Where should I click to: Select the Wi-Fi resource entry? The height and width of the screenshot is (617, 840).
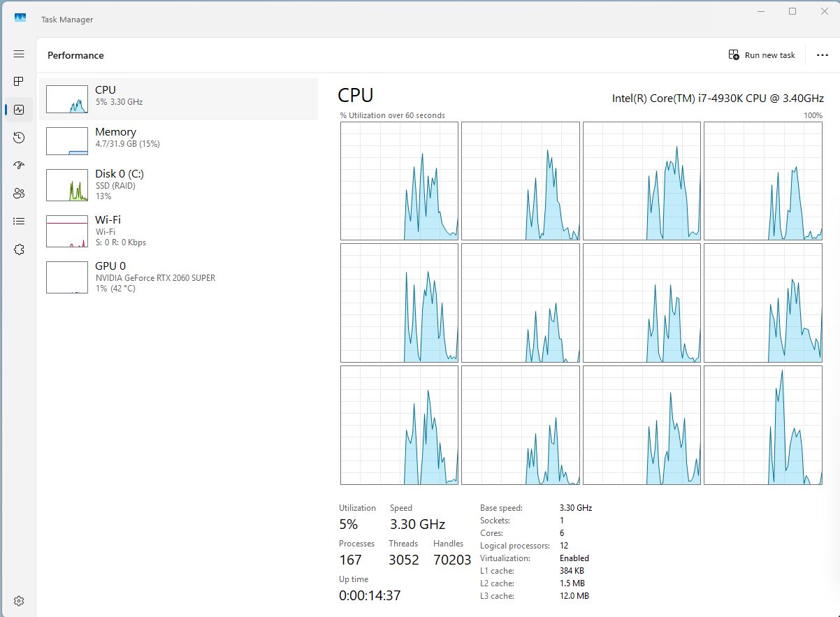coord(178,231)
